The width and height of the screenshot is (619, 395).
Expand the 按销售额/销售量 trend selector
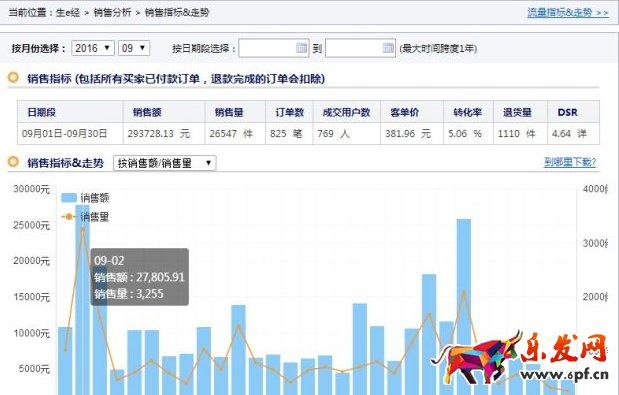tap(165, 163)
